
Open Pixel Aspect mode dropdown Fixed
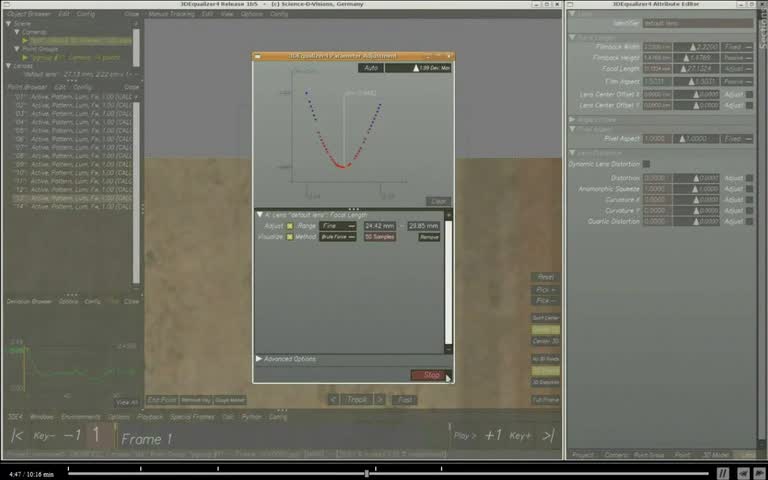tap(737, 139)
